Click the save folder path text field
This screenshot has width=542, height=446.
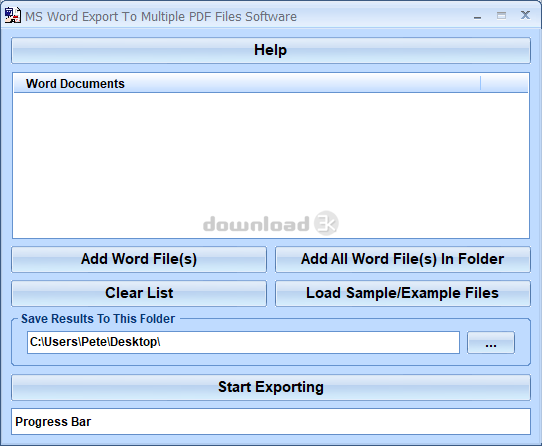pos(243,342)
